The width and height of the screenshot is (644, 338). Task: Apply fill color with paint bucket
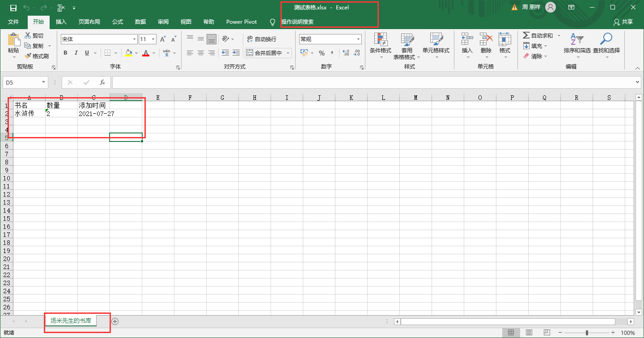pos(129,53)
